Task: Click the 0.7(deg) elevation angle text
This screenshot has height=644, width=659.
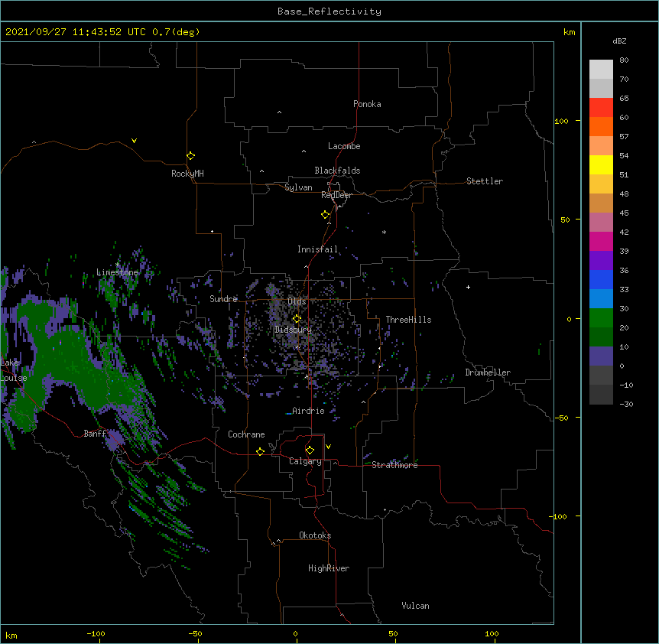Action: pyautogui.click(x=176, y=32)
